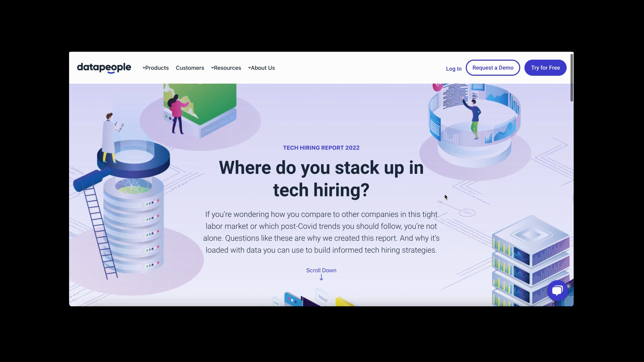
Task: Click the Scroll Down link
Action: (321, 270)
